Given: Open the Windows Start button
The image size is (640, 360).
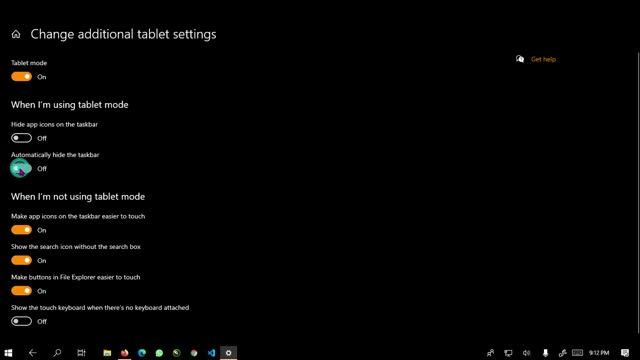Looking at the screenshot, I should pyautogui.click(x=8, y=353).
